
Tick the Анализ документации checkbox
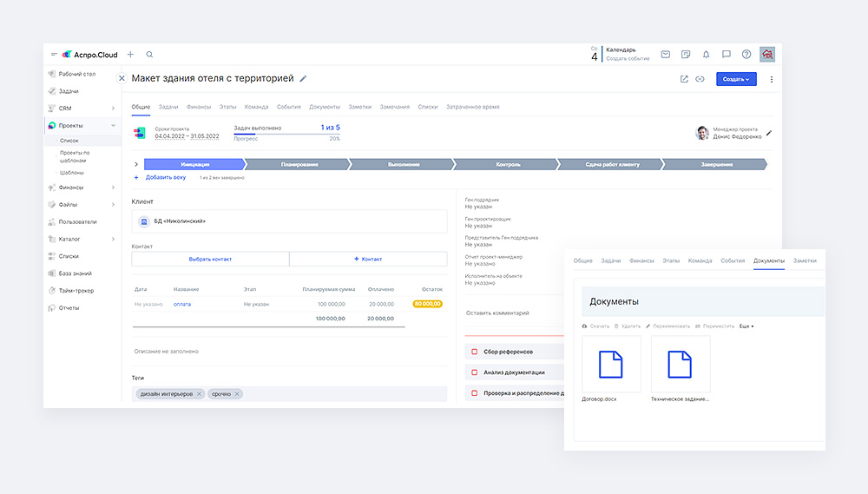474,372
